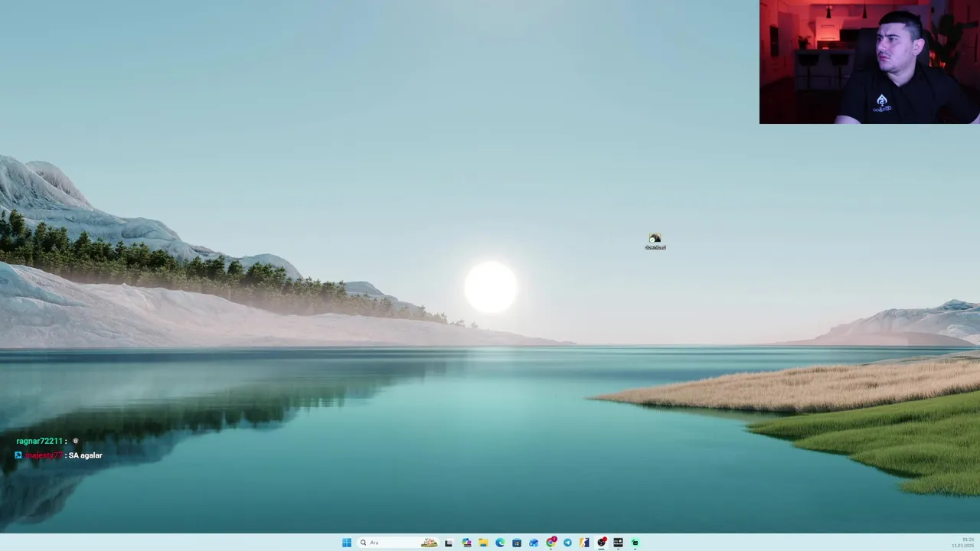This screenshot has width=980, height=551.
Task: Click chat username ragnar72211
Action: point(39,441)
